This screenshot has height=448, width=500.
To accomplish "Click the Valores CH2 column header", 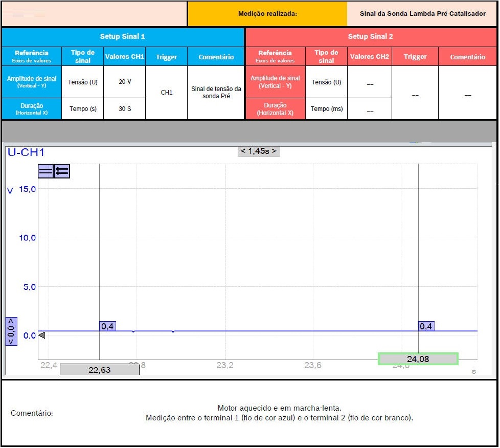I will (x=369, y=57).
